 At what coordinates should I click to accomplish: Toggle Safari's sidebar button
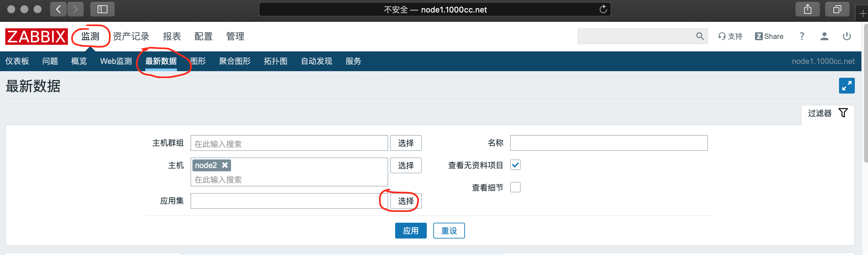pos(102,10)
